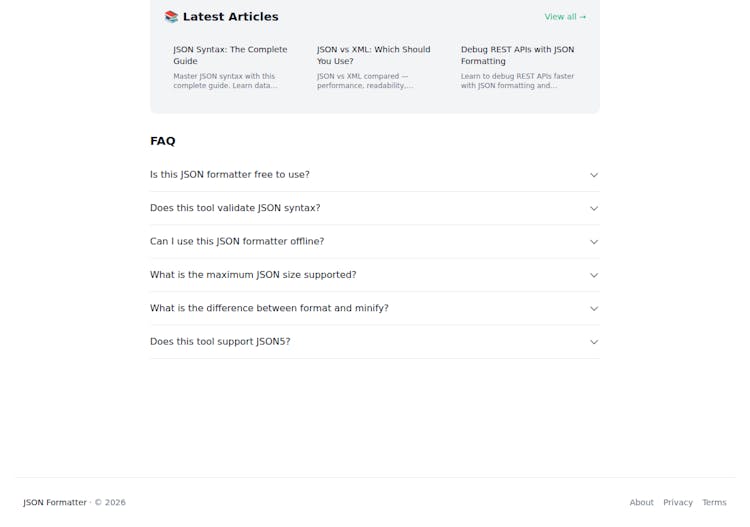Open the Privacy link in footer

click(x=678, y=503)
